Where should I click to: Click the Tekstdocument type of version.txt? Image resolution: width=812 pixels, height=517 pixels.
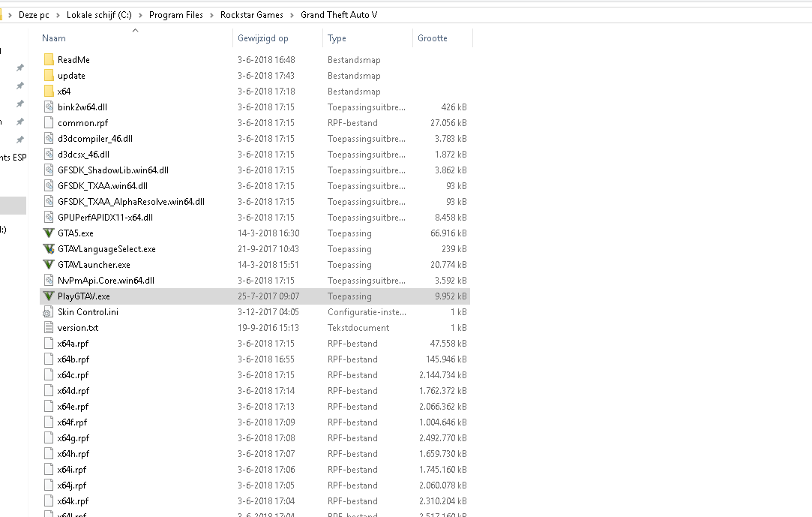point(358,328)
